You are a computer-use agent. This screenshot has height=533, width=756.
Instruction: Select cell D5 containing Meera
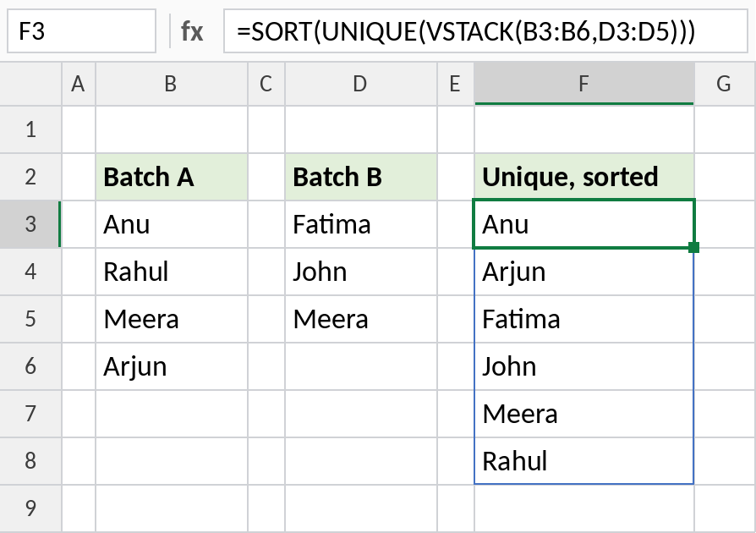(x=360, y=318)
